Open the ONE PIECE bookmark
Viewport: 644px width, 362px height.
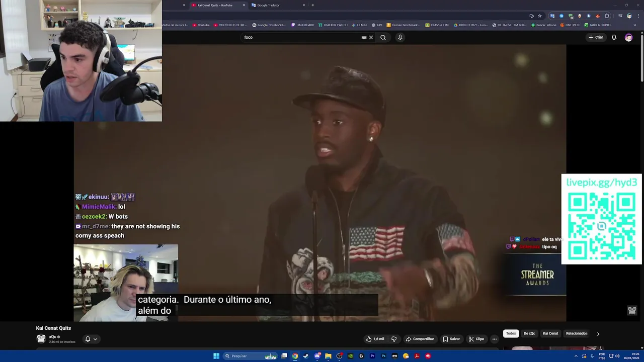570,25
